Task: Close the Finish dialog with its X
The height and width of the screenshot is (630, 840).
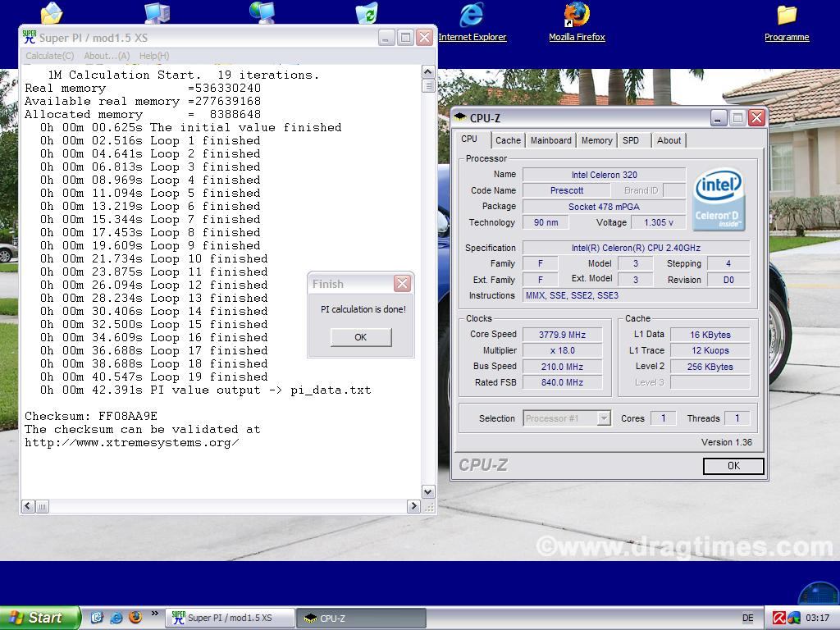Action: (402, 283)
